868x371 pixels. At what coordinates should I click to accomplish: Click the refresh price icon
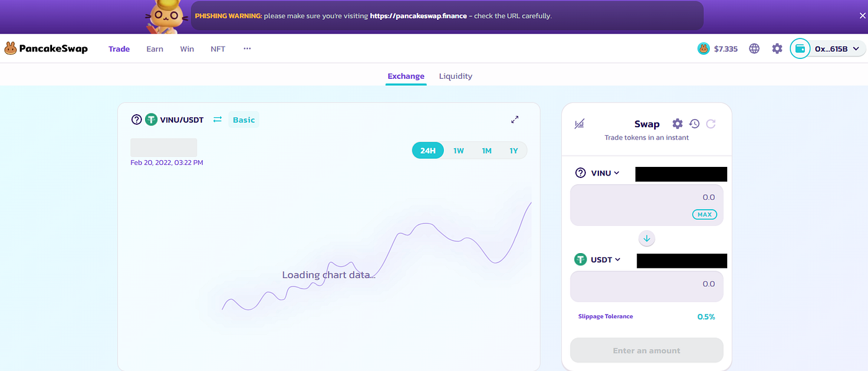pos(711,123)
